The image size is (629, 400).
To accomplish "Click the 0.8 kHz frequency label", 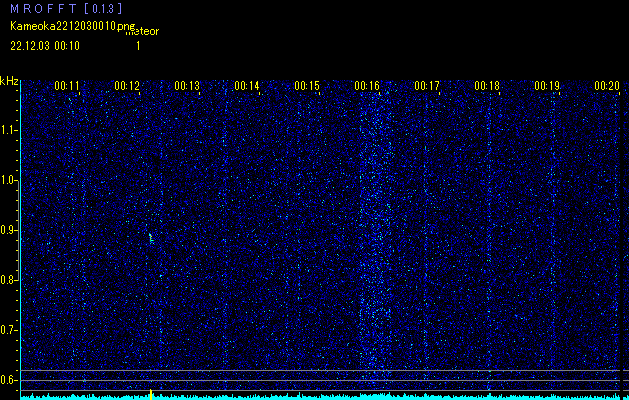I will click(x=8, y=280).
